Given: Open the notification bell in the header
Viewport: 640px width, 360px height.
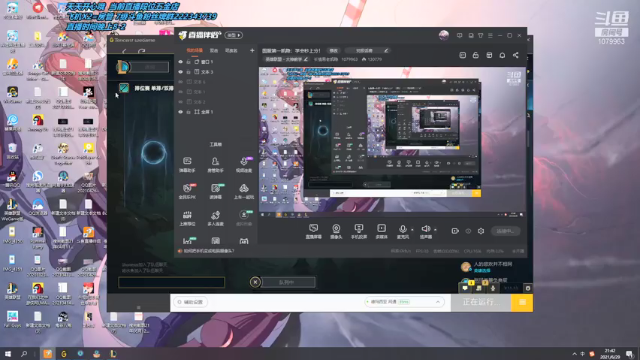Looking at the screenshot, I should [502, 55].
